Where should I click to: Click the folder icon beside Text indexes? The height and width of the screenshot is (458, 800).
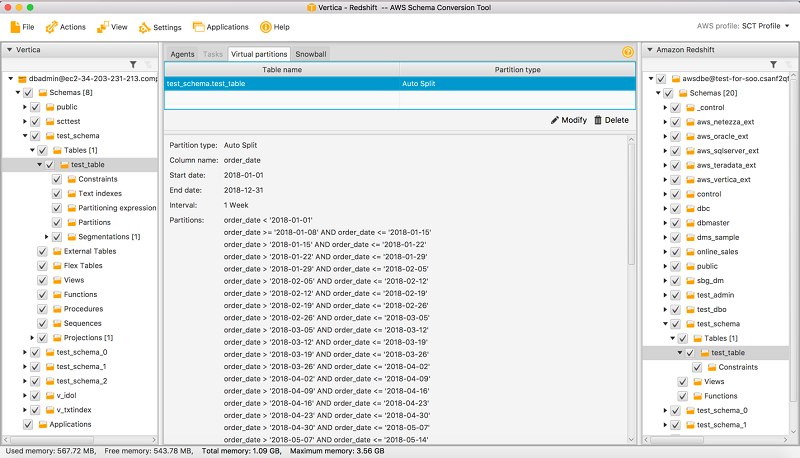[x=72, y=193]
